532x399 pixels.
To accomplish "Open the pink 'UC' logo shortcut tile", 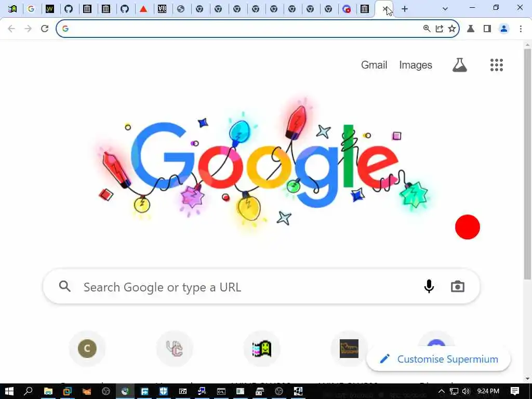I will pos(175,349).
